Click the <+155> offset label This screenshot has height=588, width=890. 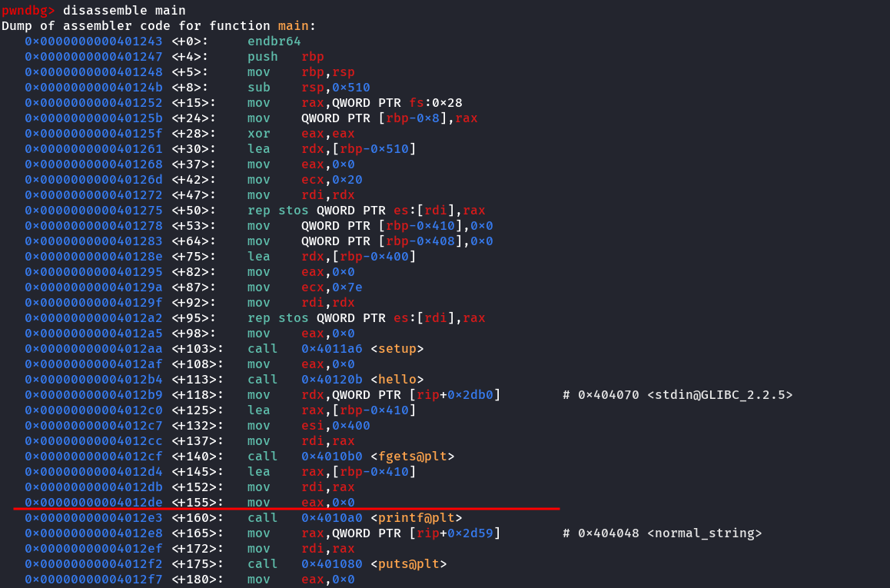[198, 502]
